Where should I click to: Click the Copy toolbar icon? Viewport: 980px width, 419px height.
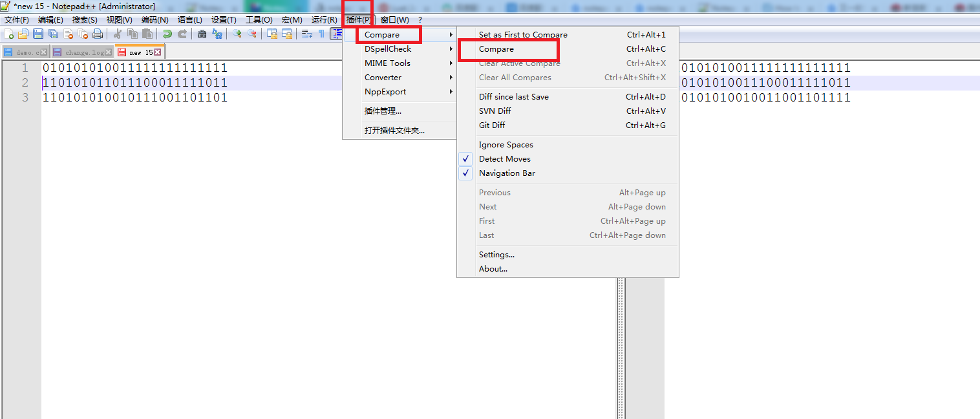click(x=133, y=34)
